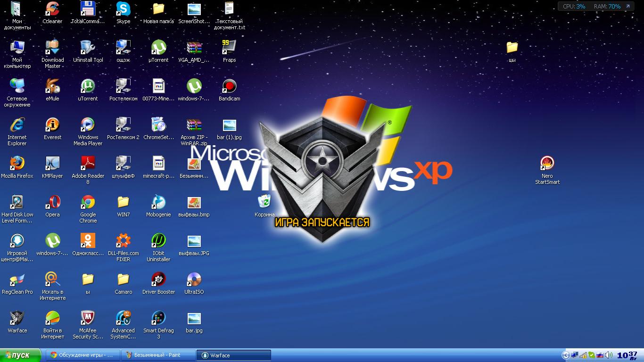Click the Opera browser desktop icon
This screenshot has width=644, height=362.
[x=52, y=206]
